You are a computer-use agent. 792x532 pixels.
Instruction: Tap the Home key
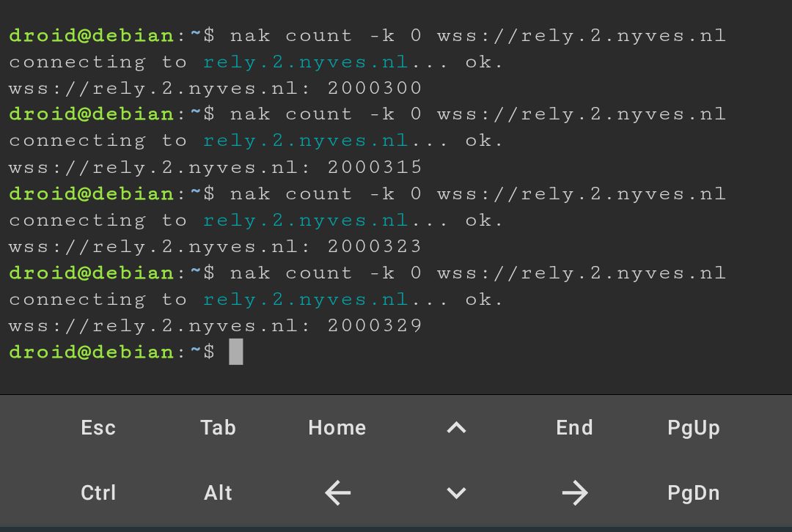tap(337, 428)
